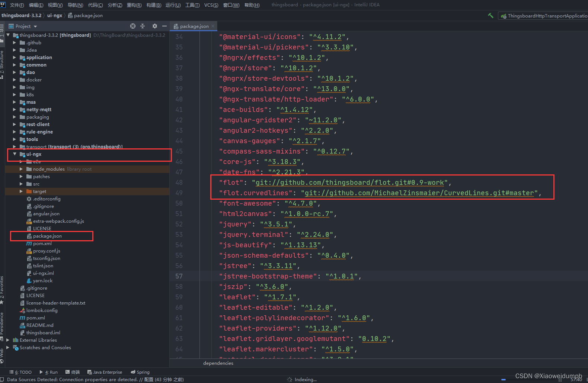The width and height of the screenshot is (588, 383).
Task: Open the Favorites side tool window
Action: pyautogui.click(x=2, y=289)
